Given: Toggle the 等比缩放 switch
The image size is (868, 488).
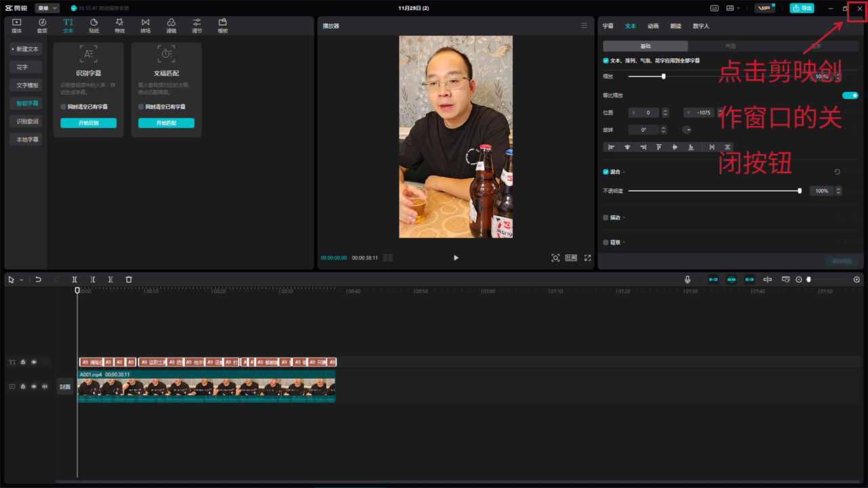Looking at the screenshot, I should click(x=850, y=96).
